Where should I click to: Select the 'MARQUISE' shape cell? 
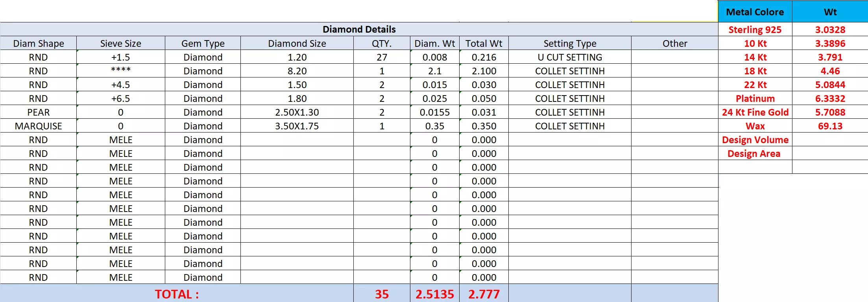[x=39, y=126]
